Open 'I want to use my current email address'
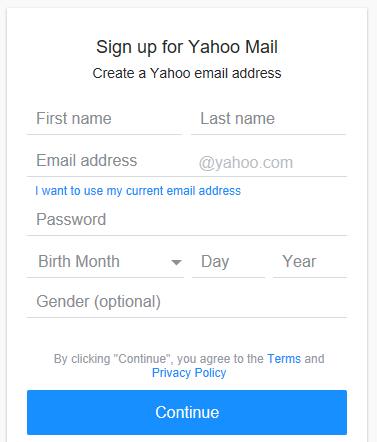The width and height of the screenshot is (377, 442). coord(138,191)
